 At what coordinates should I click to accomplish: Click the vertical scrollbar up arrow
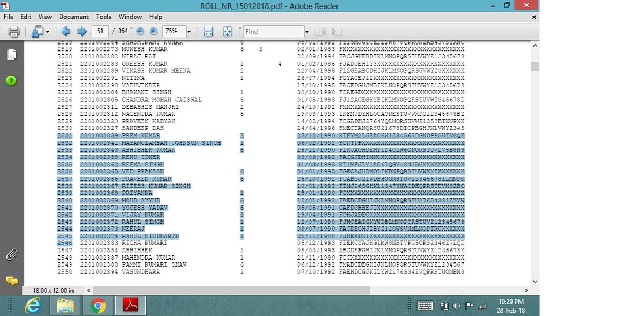point(535,46)
